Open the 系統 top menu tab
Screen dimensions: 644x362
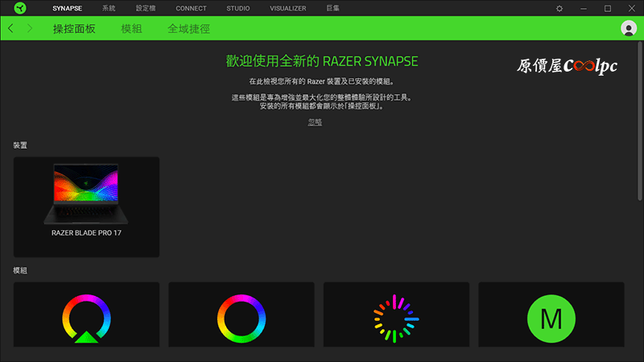point(109,8)
